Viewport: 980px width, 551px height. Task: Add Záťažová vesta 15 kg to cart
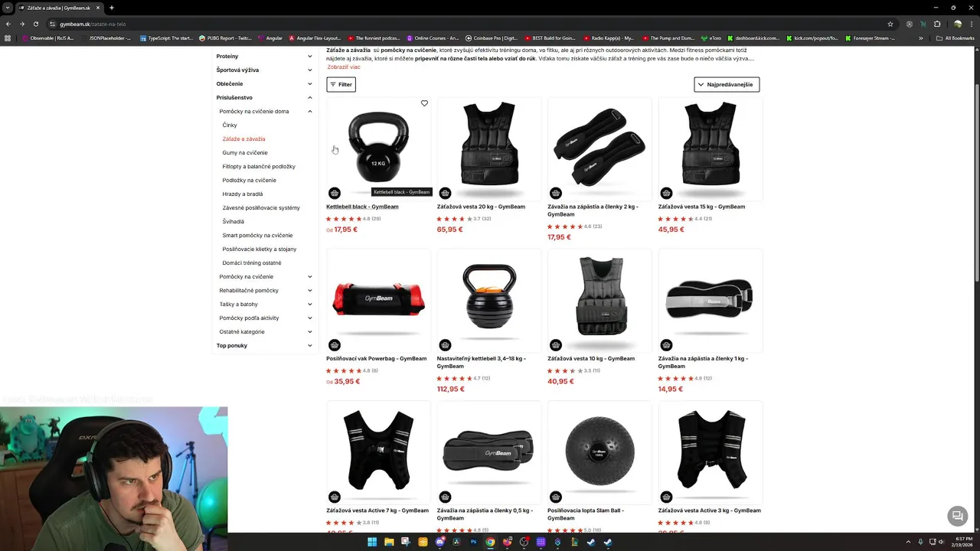click(x=666, y=193)
